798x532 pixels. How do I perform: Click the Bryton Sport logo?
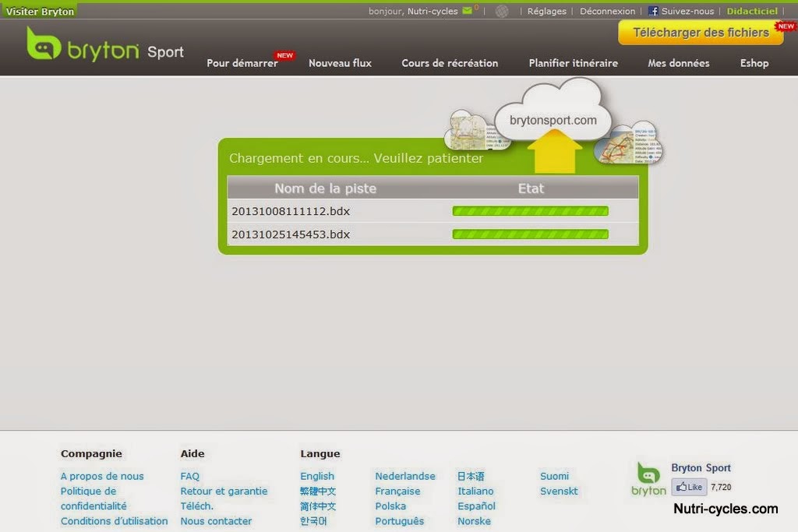[105, 44]
